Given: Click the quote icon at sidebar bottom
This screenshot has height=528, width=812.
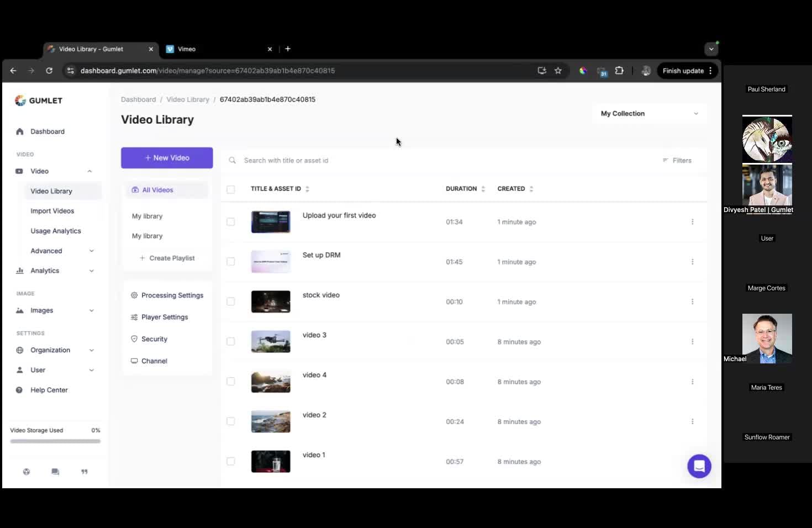Looking at the screenshot, I should coord(85,472).
